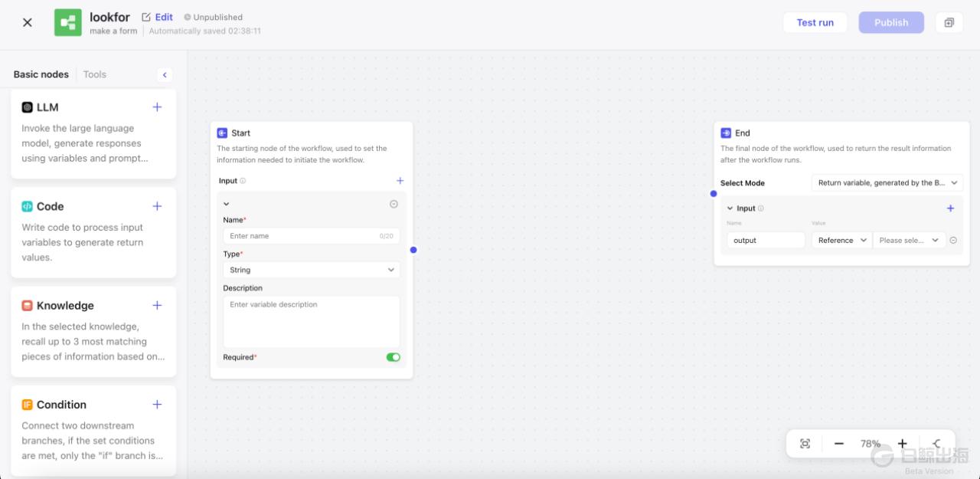Remove the Start node input variable
This screenshot has height=479, width=980.
click(x=394, y=204)
